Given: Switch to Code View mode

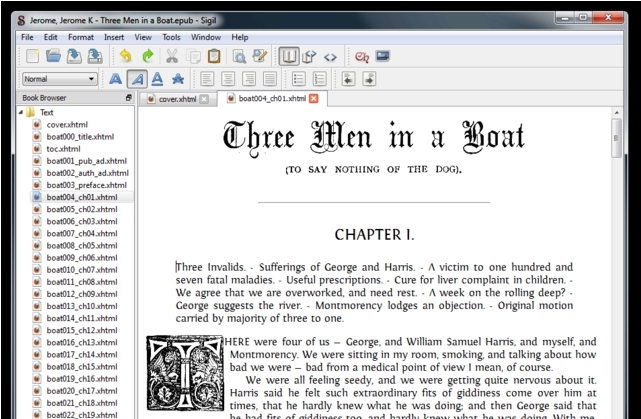Looking at the screenshot, I should [x=331, y=56].
